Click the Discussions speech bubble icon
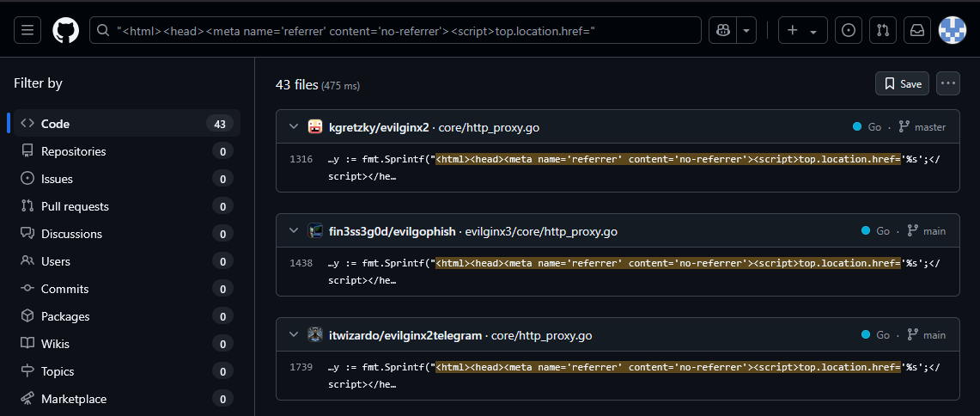Image resolution: width=980 pixels, height=416 pixels. [x=27, y=234]
